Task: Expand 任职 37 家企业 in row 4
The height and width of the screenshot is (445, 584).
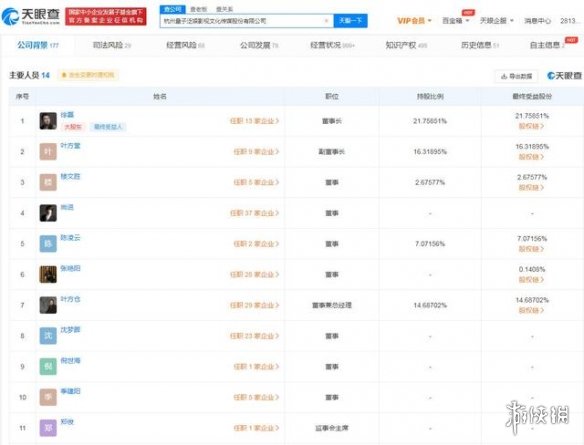Action: click(254, 213)
